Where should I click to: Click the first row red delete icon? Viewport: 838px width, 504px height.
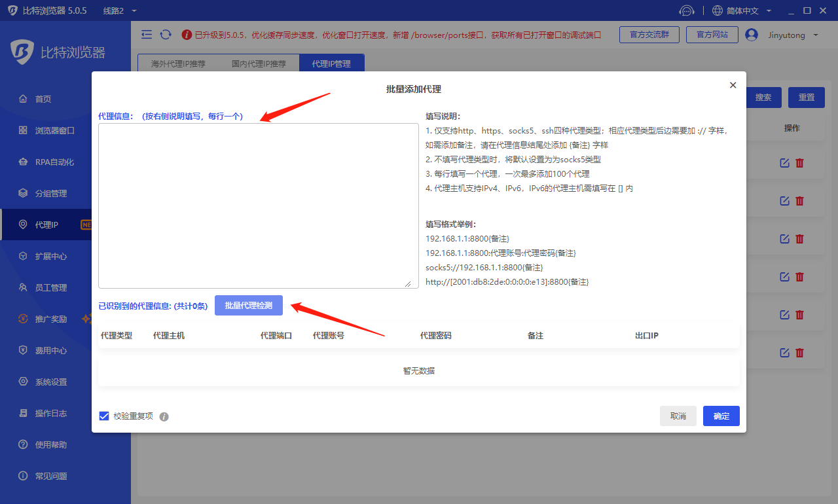pos(799,163)
